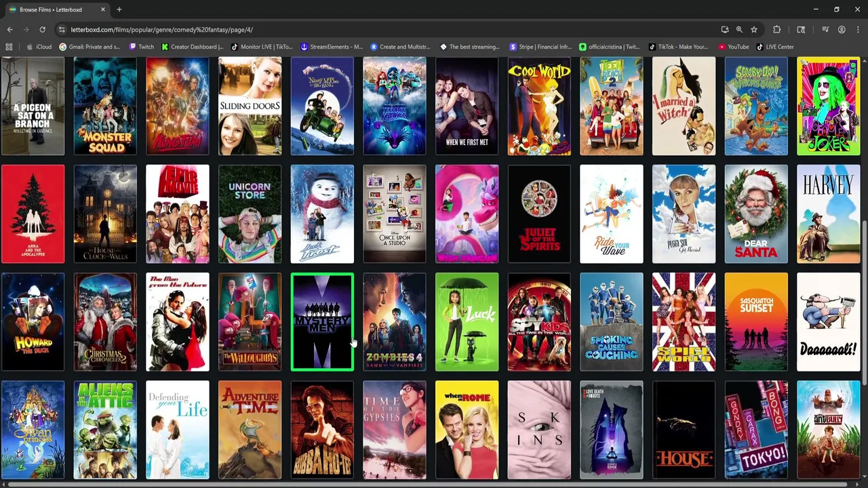Select the Luck poster
This screenshot has height=488, width=868.
(x=467, y=322)
